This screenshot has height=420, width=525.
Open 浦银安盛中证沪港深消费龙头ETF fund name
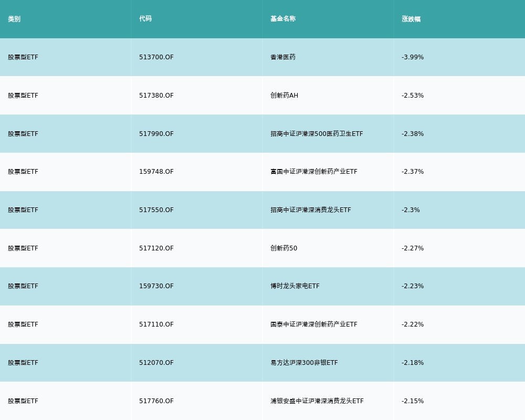click(317, 401)
